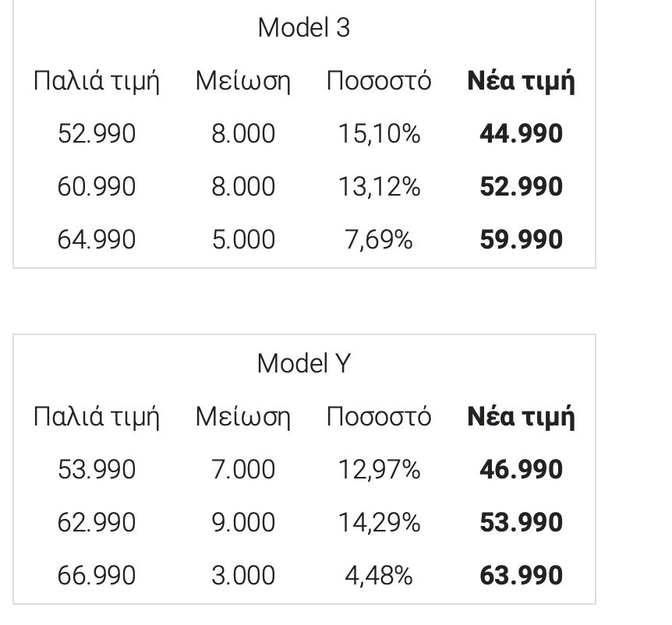Select the bold 59.990 new price
This screenshot has width=672, height=625.
click(521, 239)
